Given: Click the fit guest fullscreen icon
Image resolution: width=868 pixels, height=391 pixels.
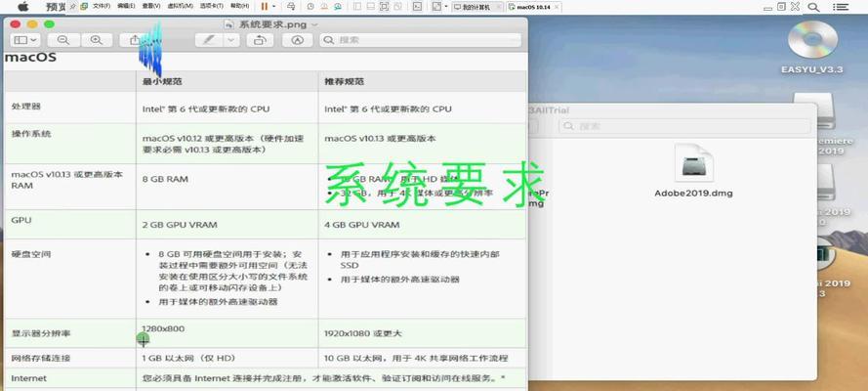Looking at the screenshot, I should coord(436,6).
